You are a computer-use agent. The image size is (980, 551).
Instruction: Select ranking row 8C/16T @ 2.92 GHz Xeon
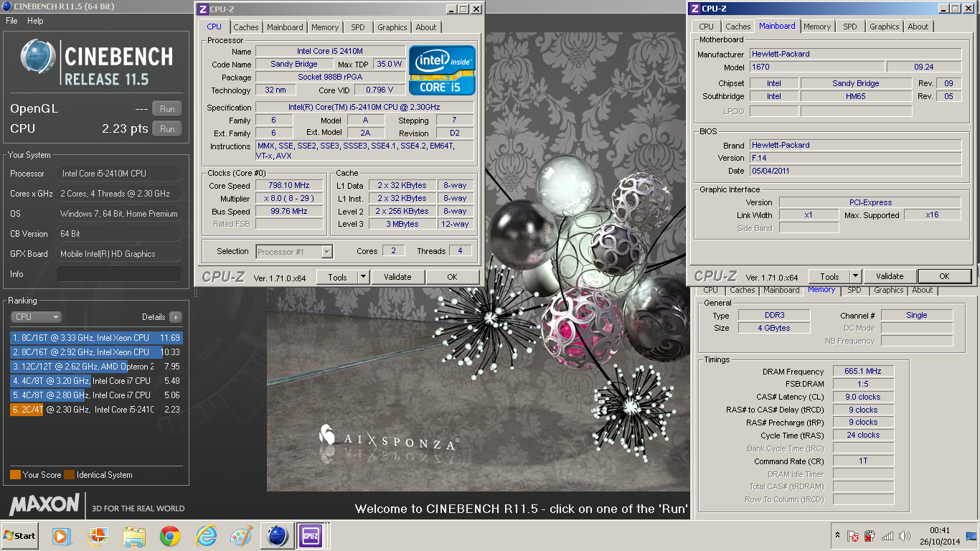coord(96,352)
